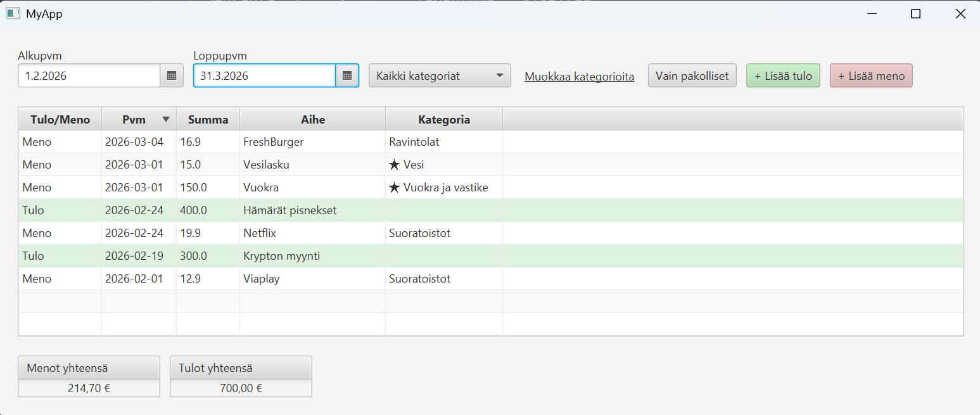
Task: Select the FreshBurger expense row
Action: tap(273, 142)
